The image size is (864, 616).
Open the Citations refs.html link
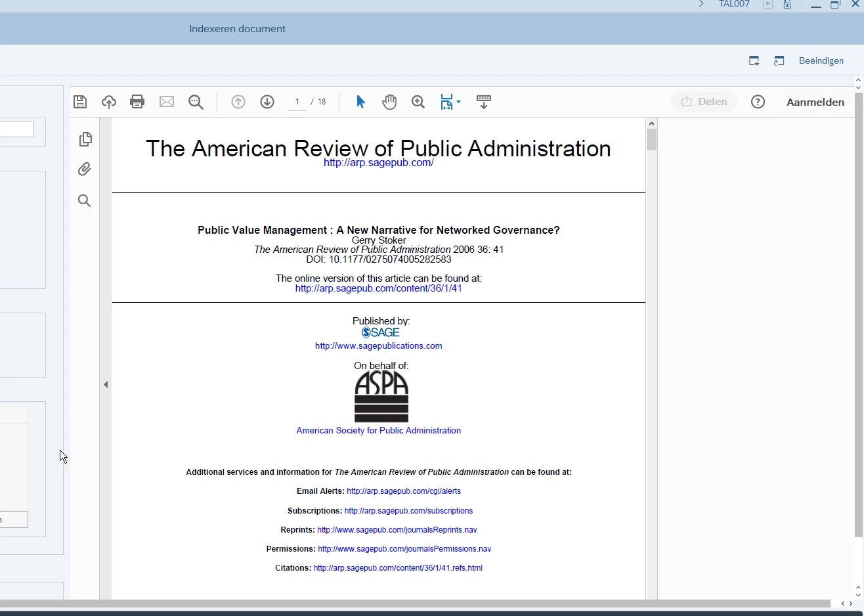398,567
